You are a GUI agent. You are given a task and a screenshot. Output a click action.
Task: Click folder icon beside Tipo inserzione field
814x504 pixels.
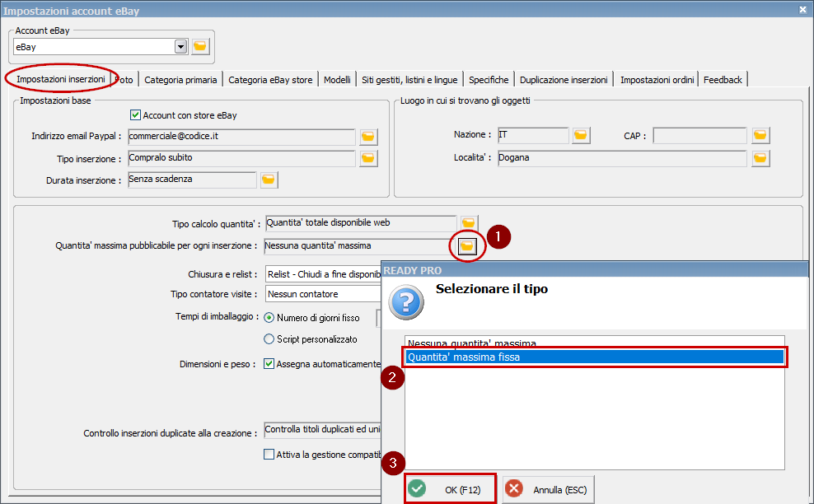point(368,157)
